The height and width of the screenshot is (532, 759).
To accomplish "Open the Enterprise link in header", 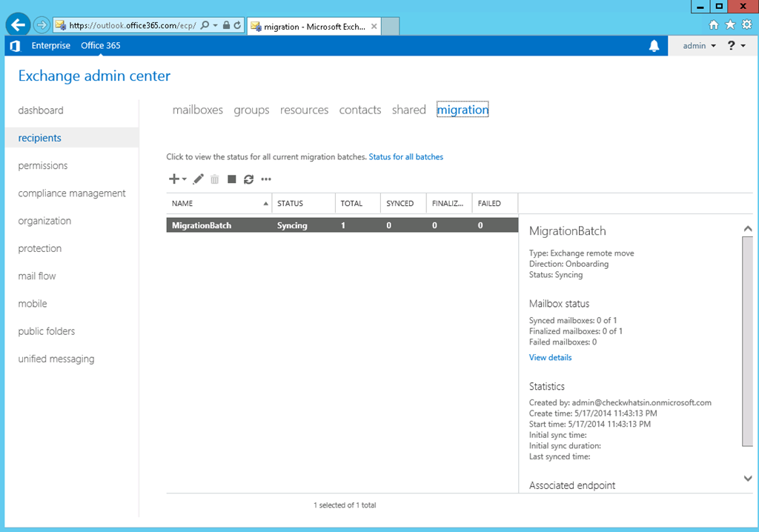I will pos(51,45).
